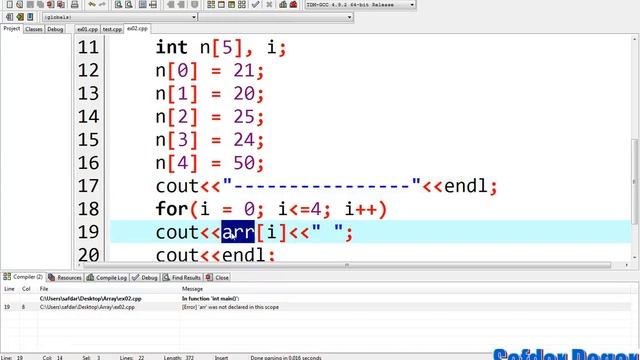This screenshot has width=640, height=360.
Task: Click the int n[5], i; declaration
Action: tap(221, 48)
